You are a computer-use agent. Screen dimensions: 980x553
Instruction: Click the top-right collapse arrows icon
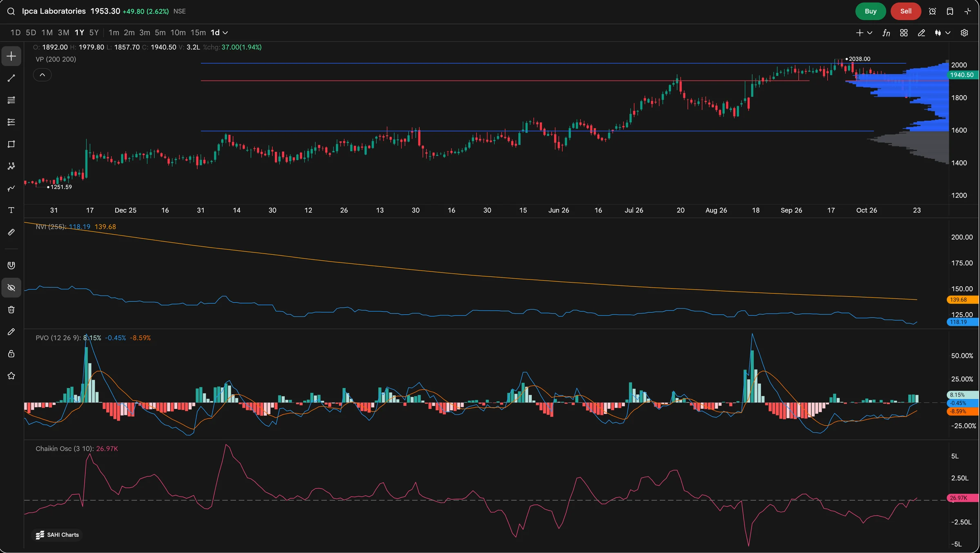tap(968, 11)
